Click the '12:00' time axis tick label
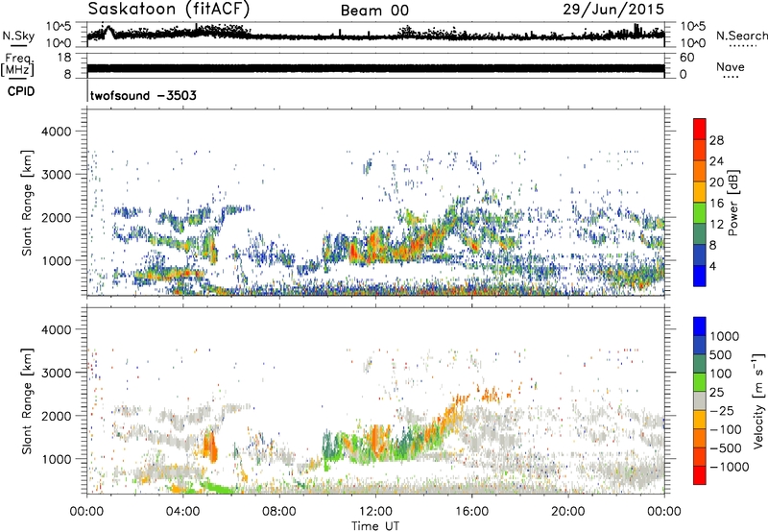768x532 pixels. click(375, 512)
